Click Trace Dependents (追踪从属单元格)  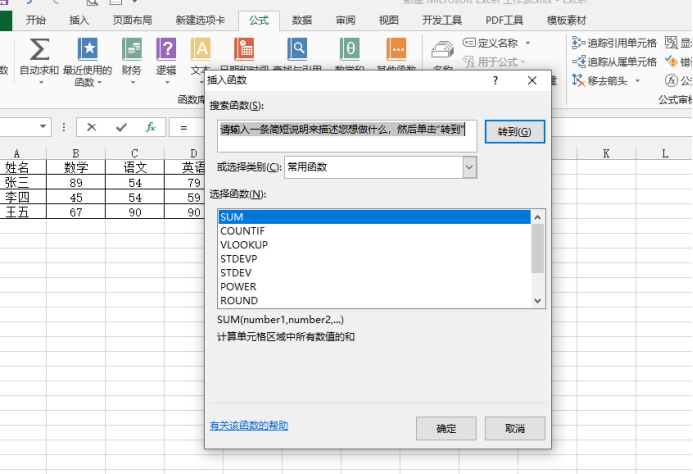614,62
